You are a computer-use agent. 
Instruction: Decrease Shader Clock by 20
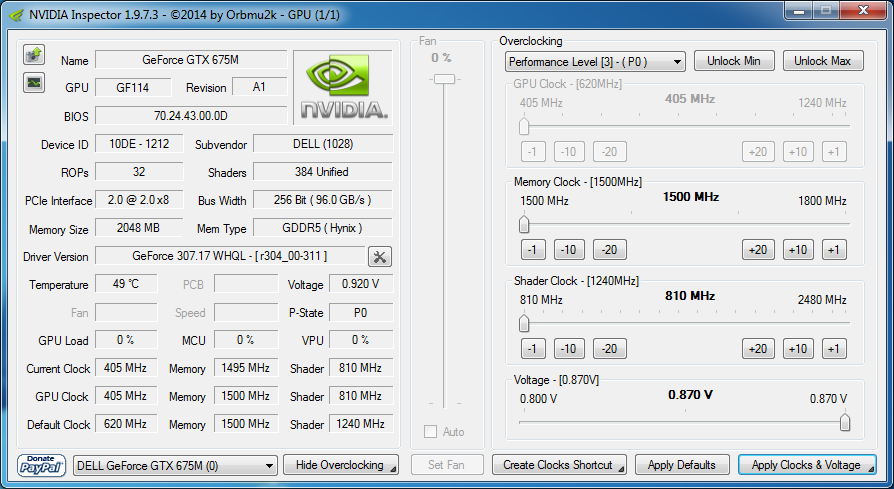click(x=609, y=349)
